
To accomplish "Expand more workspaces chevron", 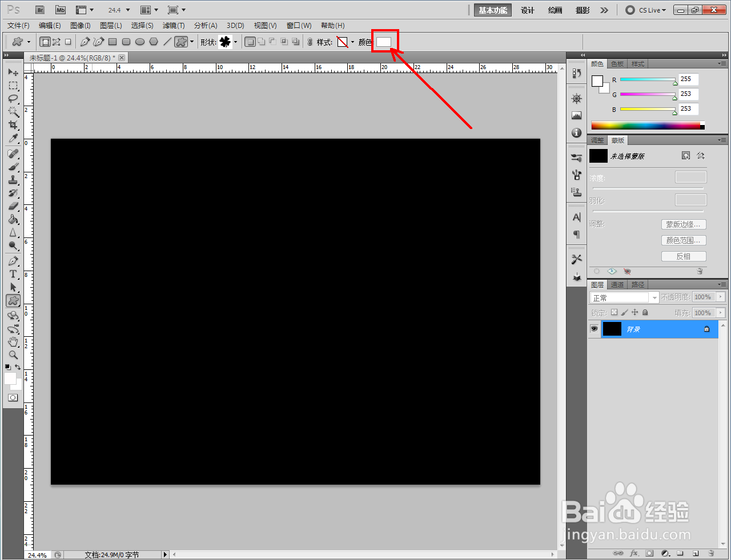I will (x=604, y=10).
